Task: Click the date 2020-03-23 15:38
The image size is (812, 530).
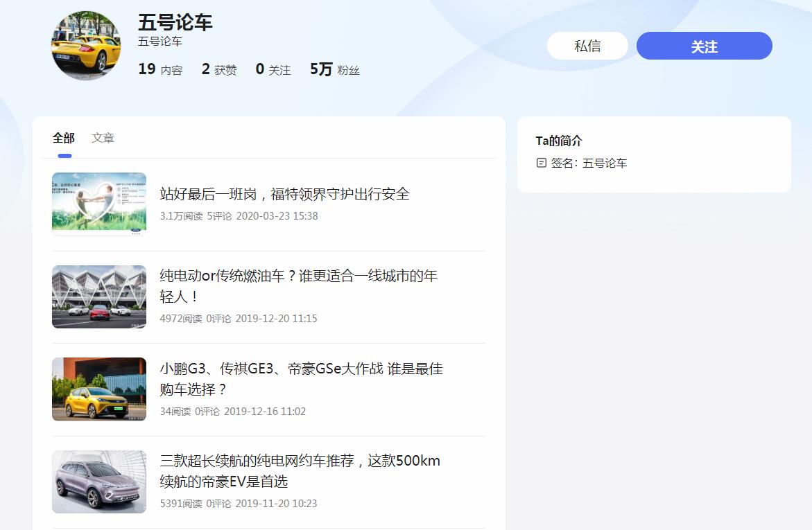Action: tap(277, 216)
